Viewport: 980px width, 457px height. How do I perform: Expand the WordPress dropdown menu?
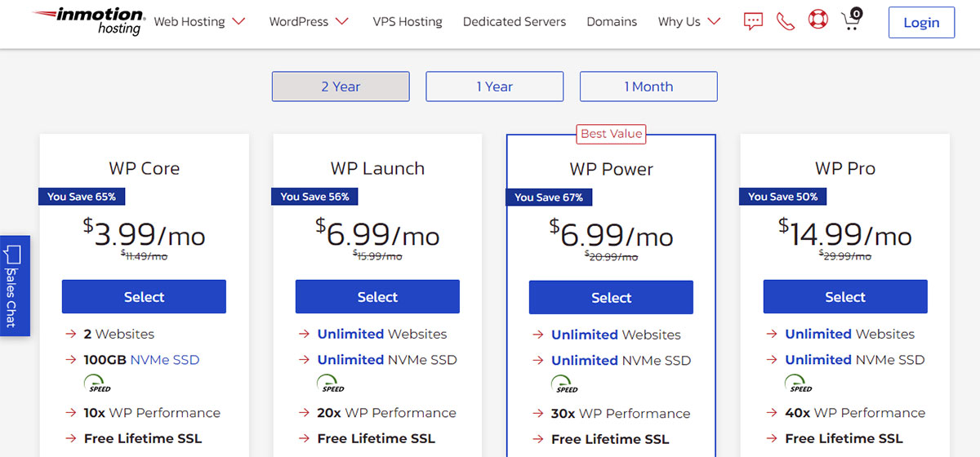click(310, 22)
